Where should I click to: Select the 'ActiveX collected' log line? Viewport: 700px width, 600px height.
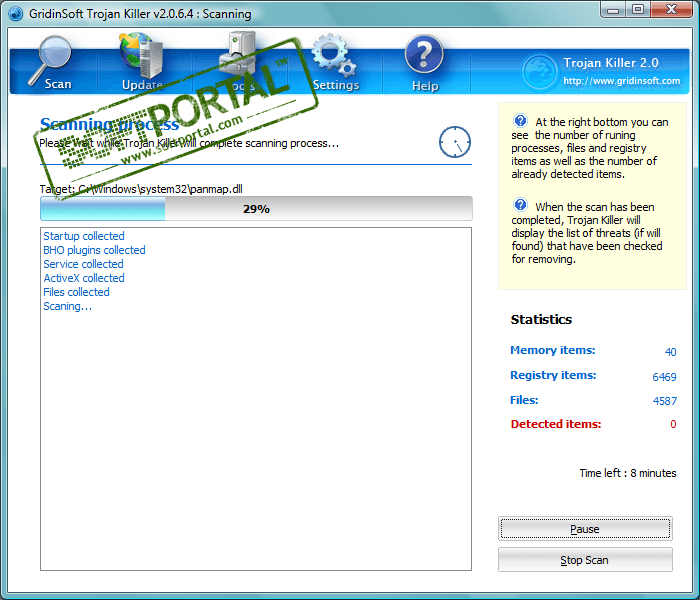[84, 278]
